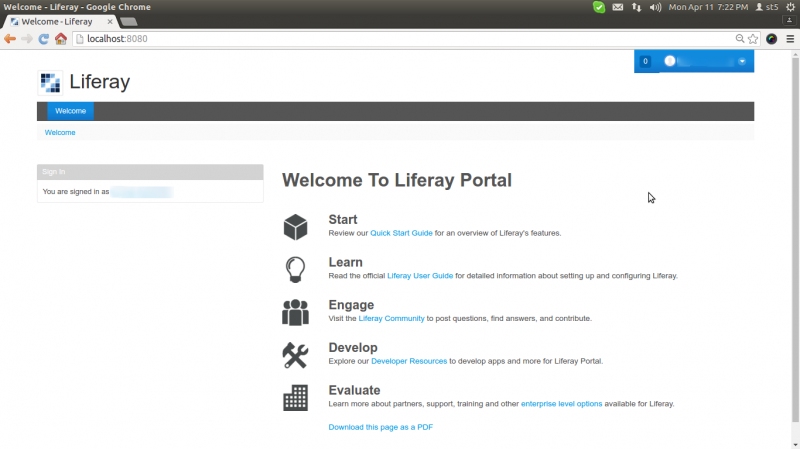Reload the page with the refresh icon
The height and width of the screenshot is (449, 800).
point(44,39)
